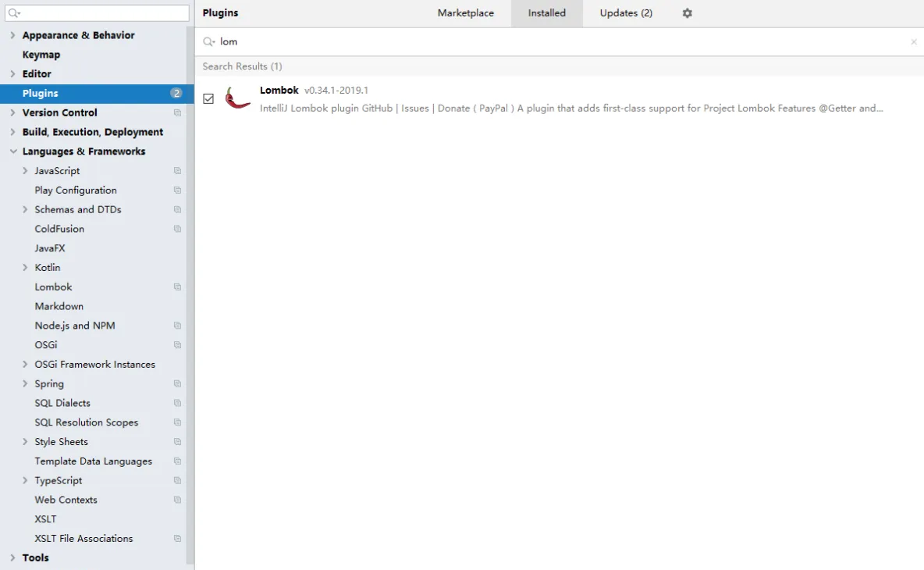Image resolution: width=924 pixels, height=570 pixels.
Task: Disable the Lombok plugin checkbox
Action: [208, 98]
